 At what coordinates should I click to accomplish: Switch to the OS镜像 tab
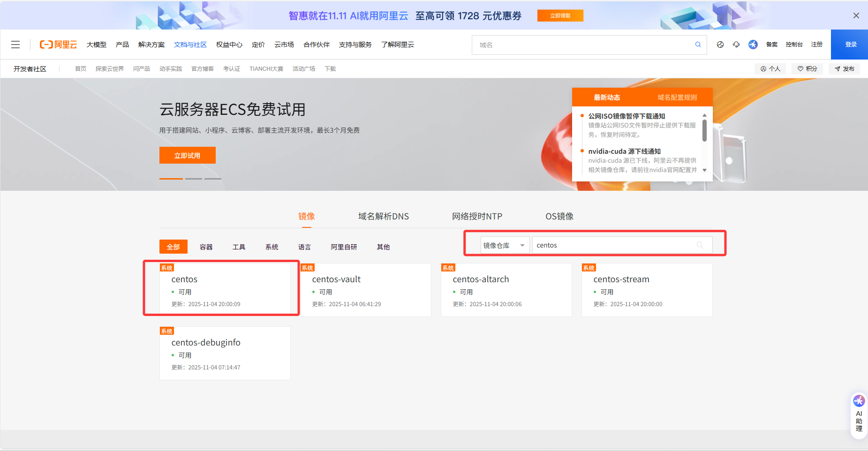(559, 216)
